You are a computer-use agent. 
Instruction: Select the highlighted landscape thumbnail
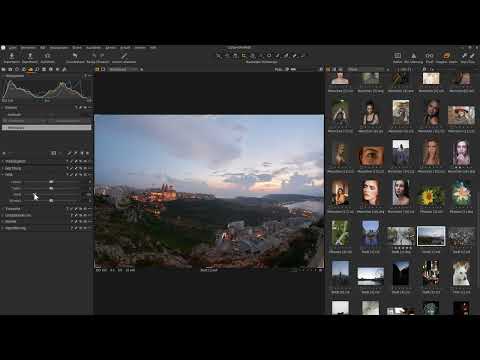point(431,236)
